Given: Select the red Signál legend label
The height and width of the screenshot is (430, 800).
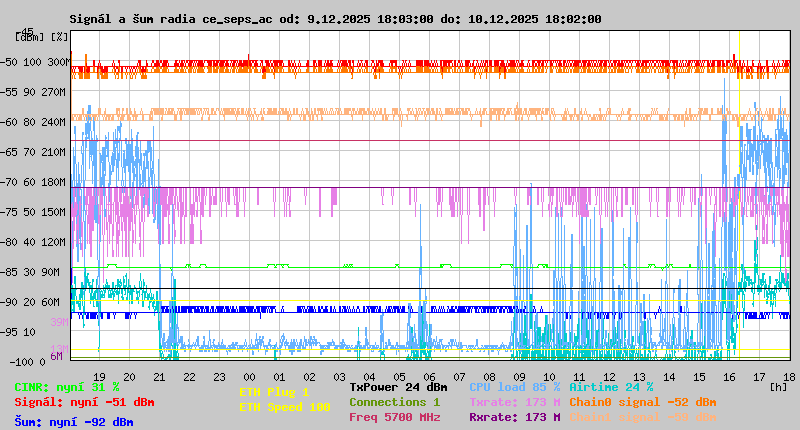Looking at the screenshot, I should click(84, 402).
